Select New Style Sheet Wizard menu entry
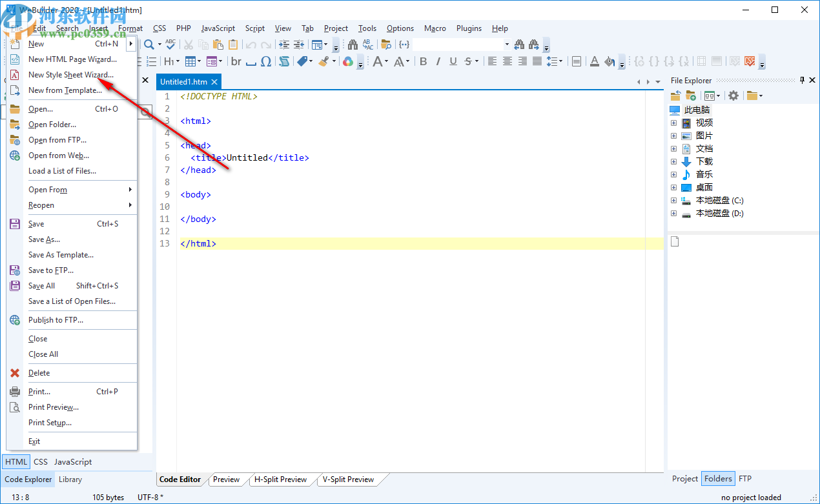 click(x=71, y=75)
